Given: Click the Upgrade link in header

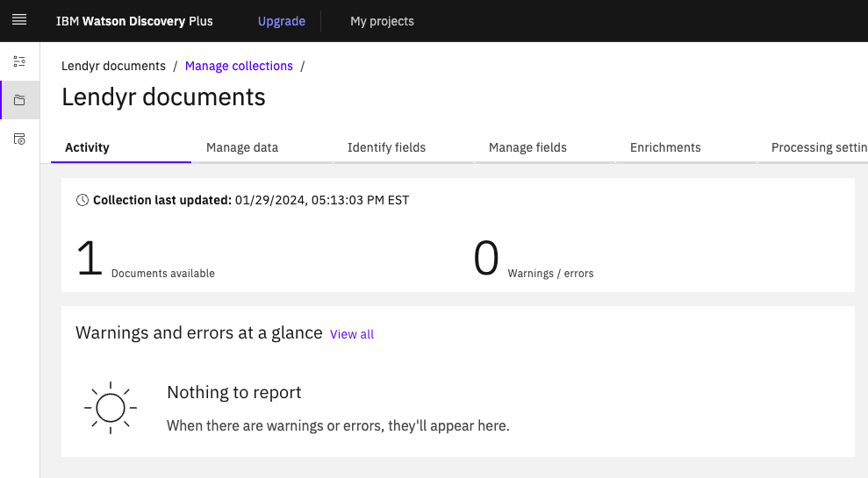Looking at the screenshot, I should [x=281, y=21].
